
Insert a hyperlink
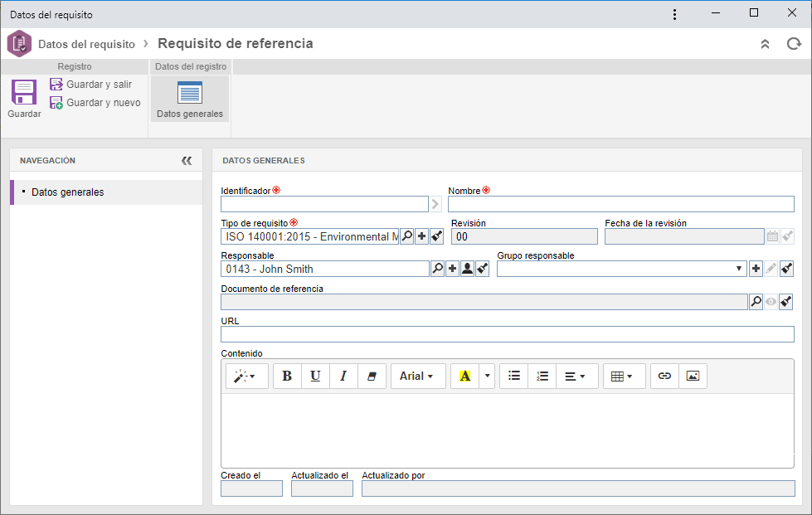point(664,377)
